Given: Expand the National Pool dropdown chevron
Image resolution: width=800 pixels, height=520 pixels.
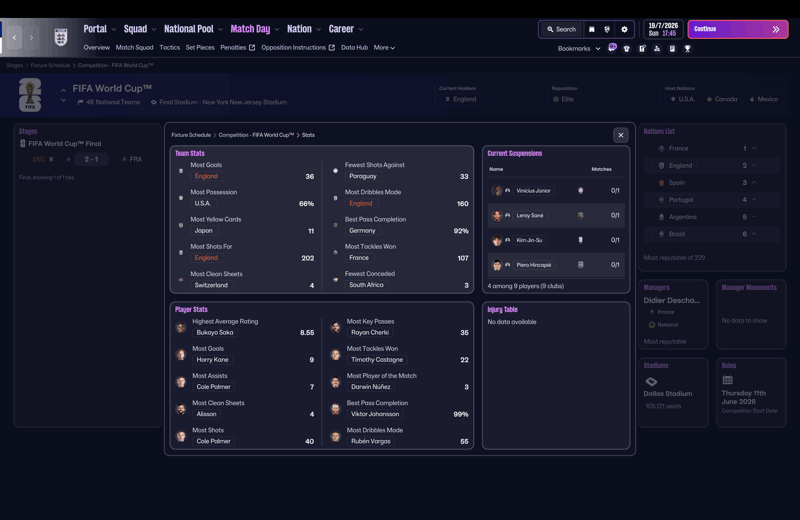Looking at the screenshot, I should click(220, 30).
